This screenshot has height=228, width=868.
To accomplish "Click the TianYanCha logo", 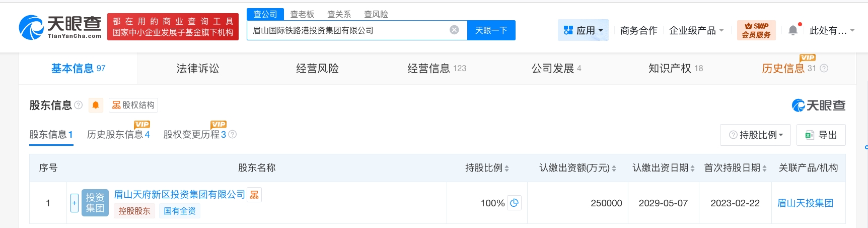I will click(60, 27).
